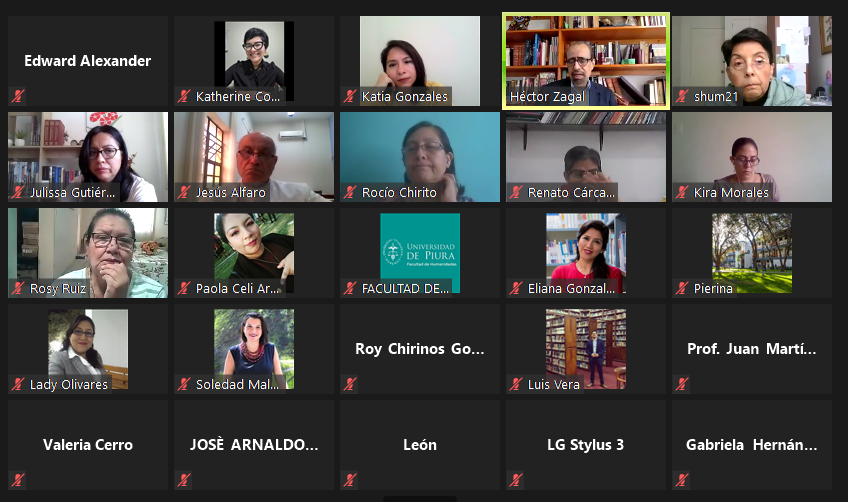Click muted mic icon on Edward Alexander tile
The width and height of the screenshot is (848, 502).
point(18,96)
